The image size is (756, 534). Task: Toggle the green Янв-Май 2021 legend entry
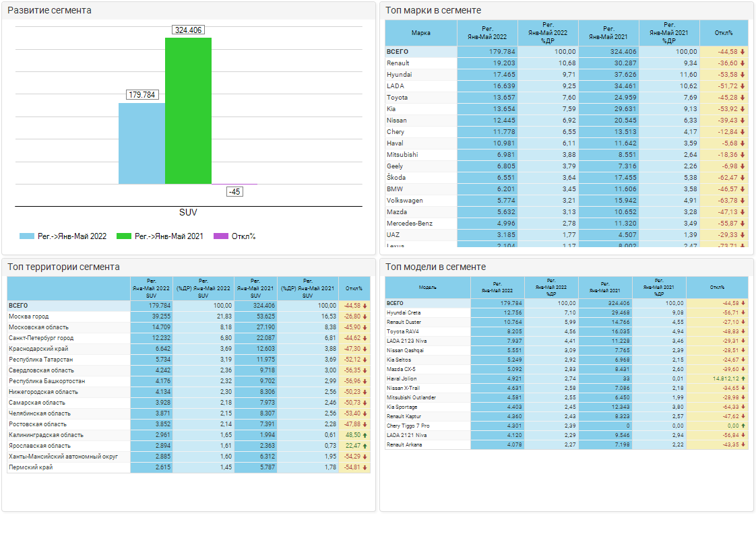coord(160,236)
